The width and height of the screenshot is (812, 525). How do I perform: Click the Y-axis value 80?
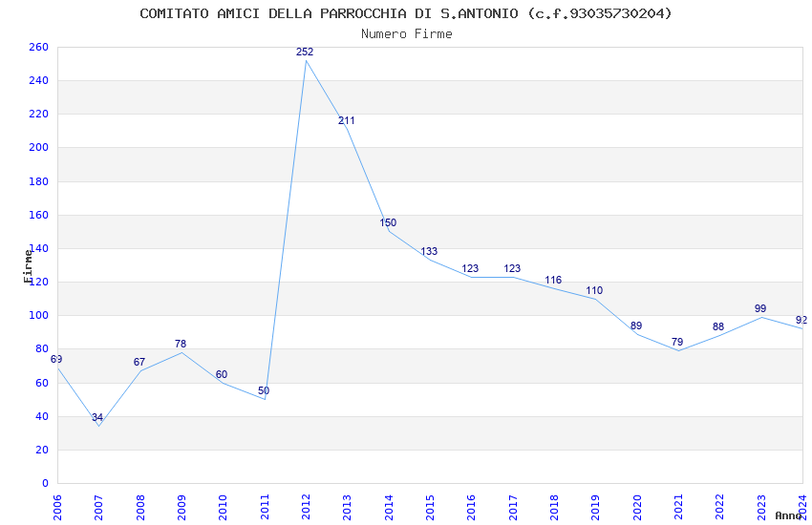point(42,348)
